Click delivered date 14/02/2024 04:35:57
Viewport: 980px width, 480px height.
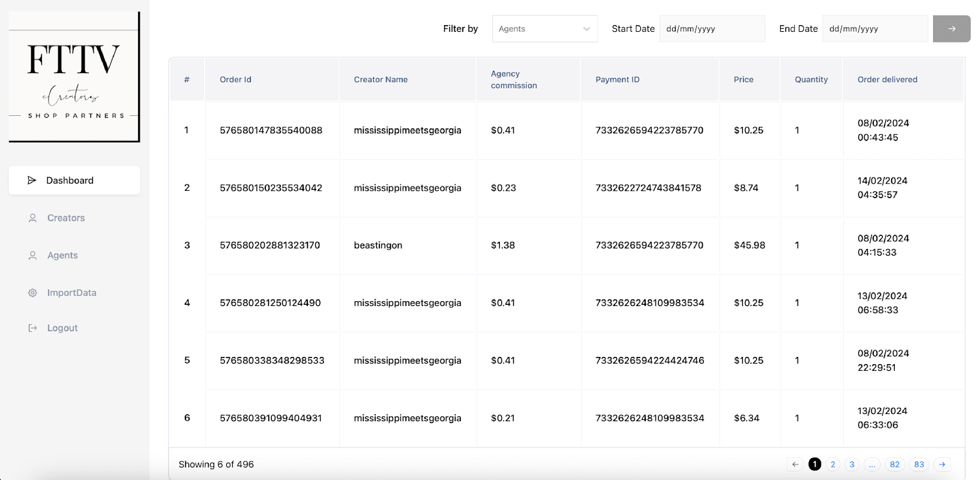882,188
